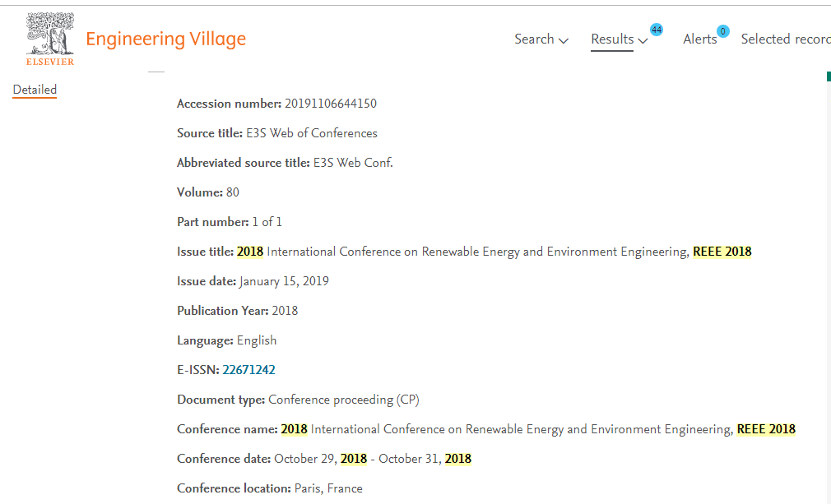
Task: Click highlighted REEE 2018 in Conference name
Action: [766, 429]
